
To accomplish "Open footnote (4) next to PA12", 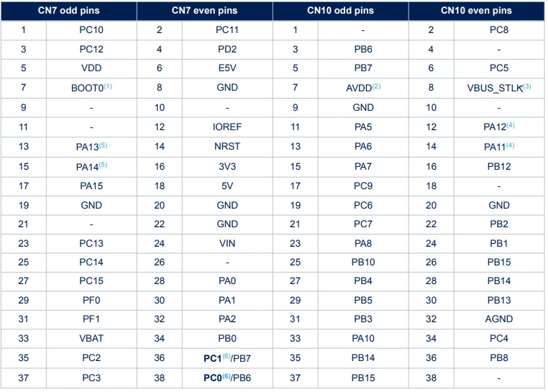I will coord(511,125).
